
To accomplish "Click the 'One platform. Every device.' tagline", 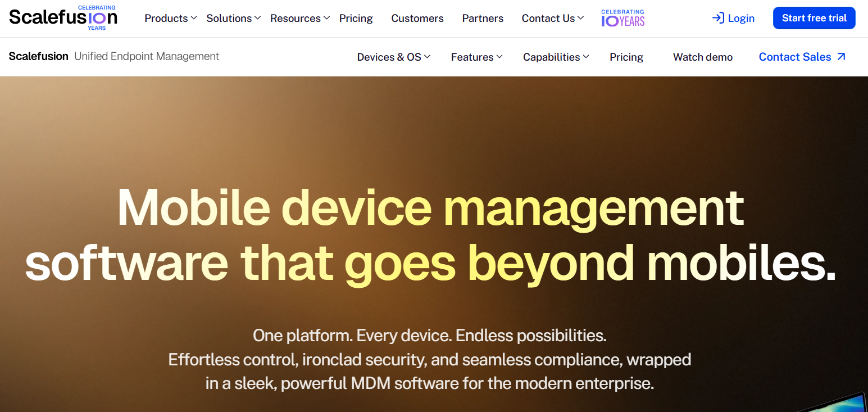I will (430, 336).
